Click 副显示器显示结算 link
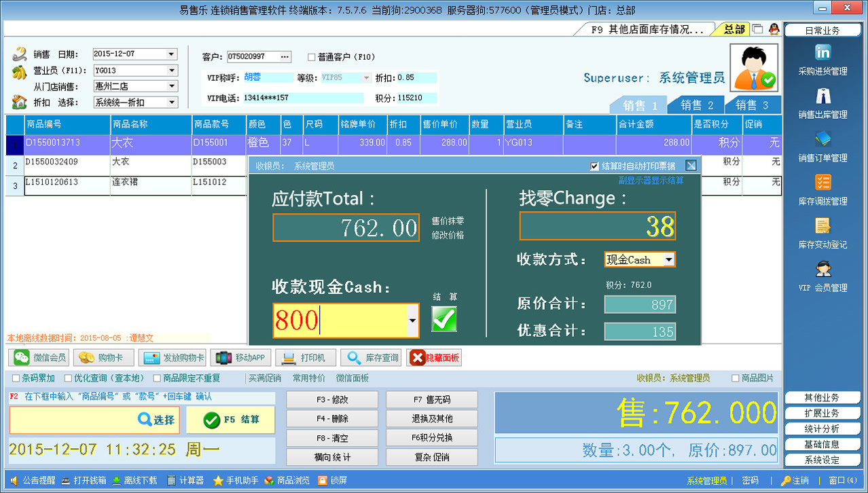Image resolution: width=868 pixels, height=493 pixels. pyautogui.click(x=651, y=180)
